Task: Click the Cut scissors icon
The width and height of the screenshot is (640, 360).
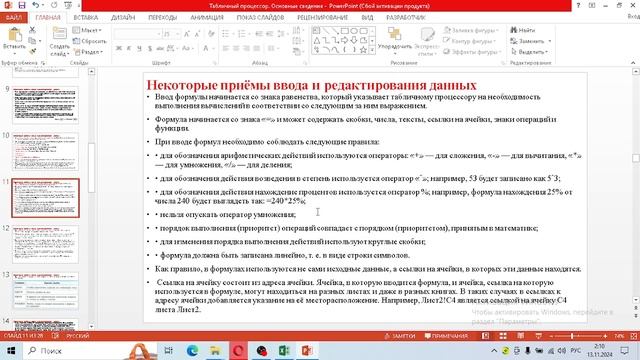Action: point(32,30)
